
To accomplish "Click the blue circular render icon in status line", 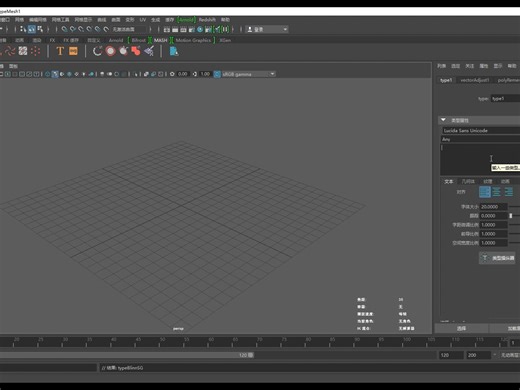I will [x=200, y=29].
